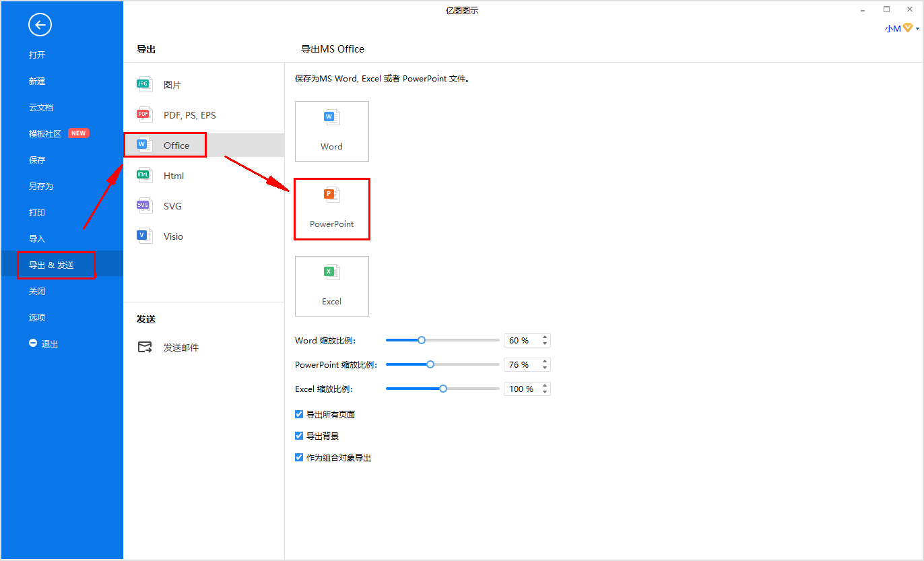Screen dimensions: 924x561
Task: Click the 发送 section heading
Action: 146,319
